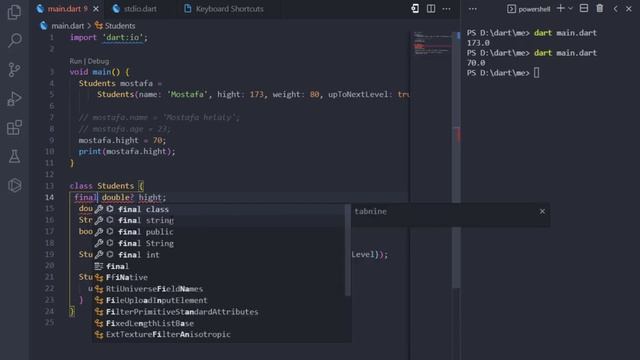Select the FixedLengthListBase suggestion

coord(219,323)
